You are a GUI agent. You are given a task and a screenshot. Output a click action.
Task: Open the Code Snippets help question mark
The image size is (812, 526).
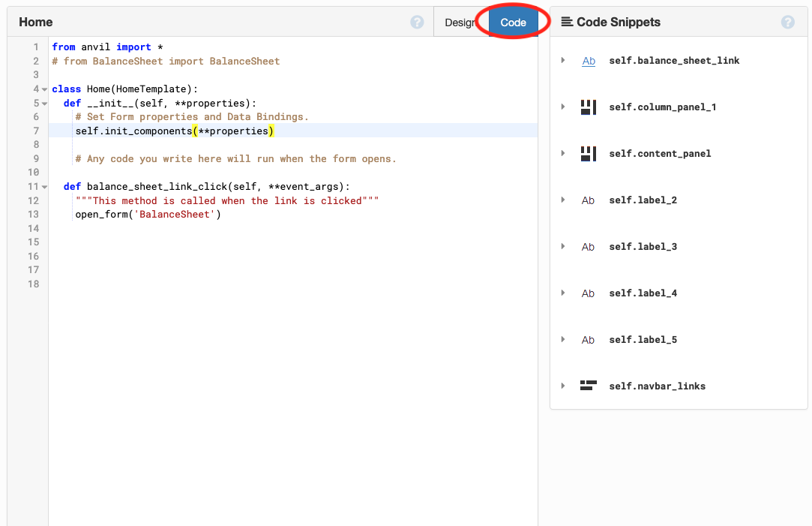tap(787, 22)
